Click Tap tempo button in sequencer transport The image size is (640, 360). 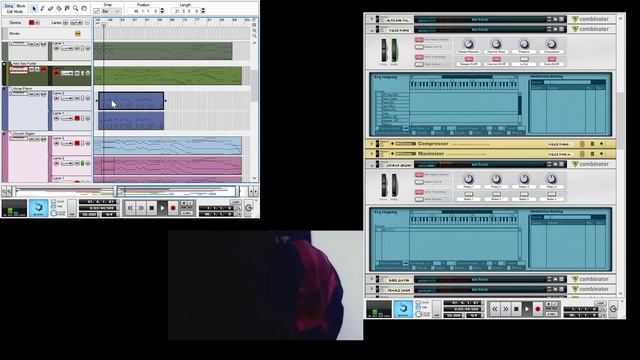click(72, 208)
